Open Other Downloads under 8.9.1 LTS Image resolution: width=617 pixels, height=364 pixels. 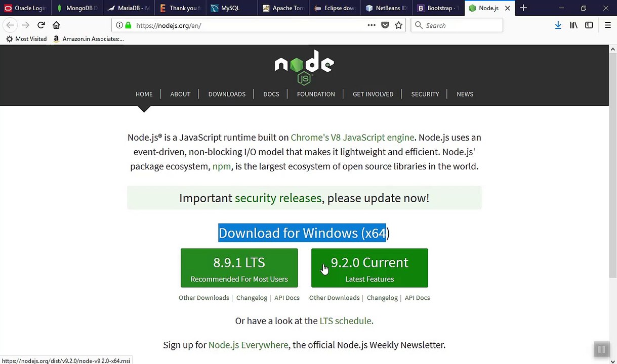[x=204, y=298]
